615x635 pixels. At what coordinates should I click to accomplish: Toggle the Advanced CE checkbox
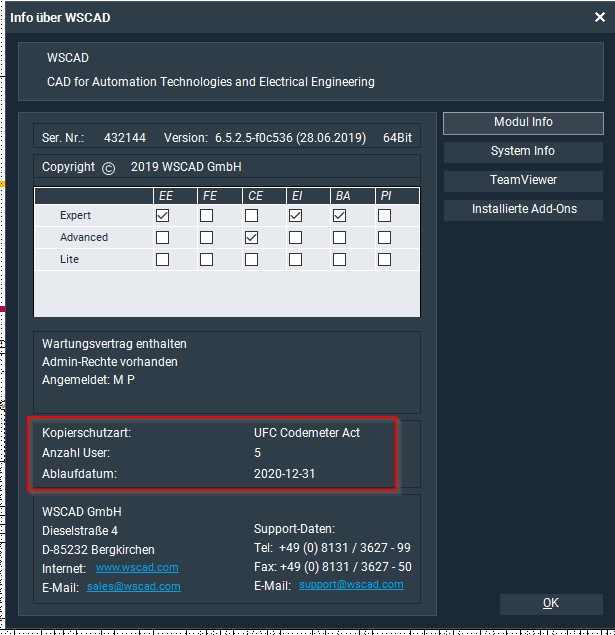(251, 237)
